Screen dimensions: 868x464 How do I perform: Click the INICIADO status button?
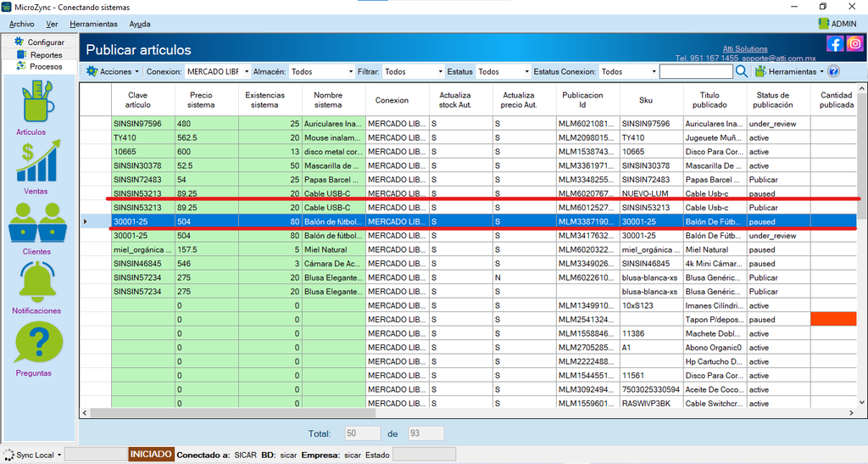pyautogui.click(x=151, y=455)
